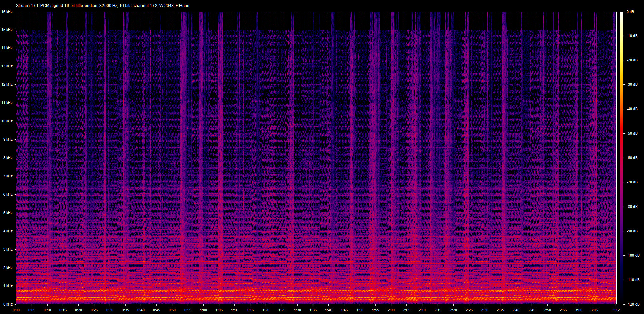Click the 10 kHz frequency axis label
This screenshot has width=644, height=314.
click(7, 121)
